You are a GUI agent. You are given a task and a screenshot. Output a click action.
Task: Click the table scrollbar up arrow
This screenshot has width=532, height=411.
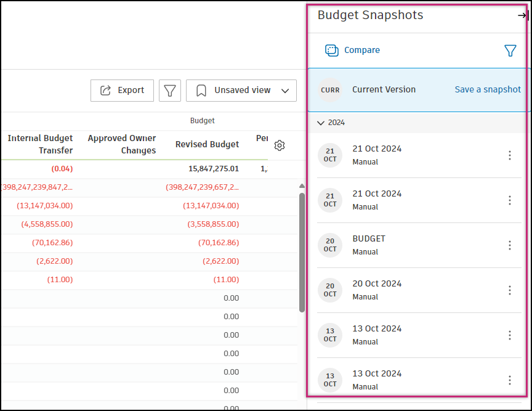pyautogui.click(x=302, y=186)
